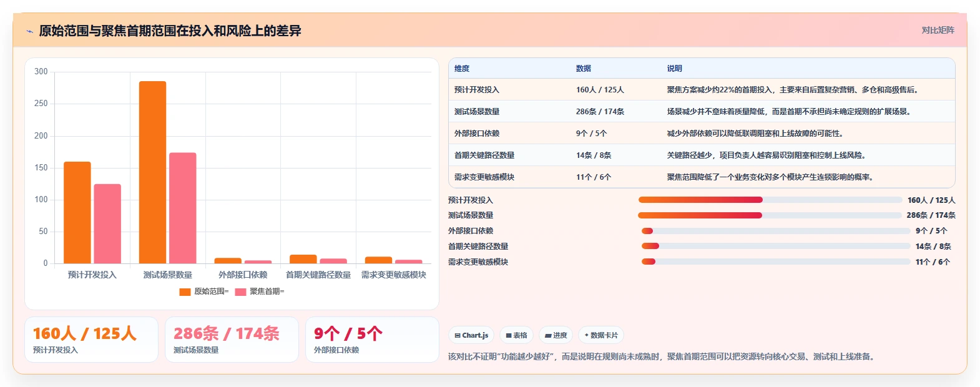Open the 160人 / 125人 stat card

coord(91,340)
